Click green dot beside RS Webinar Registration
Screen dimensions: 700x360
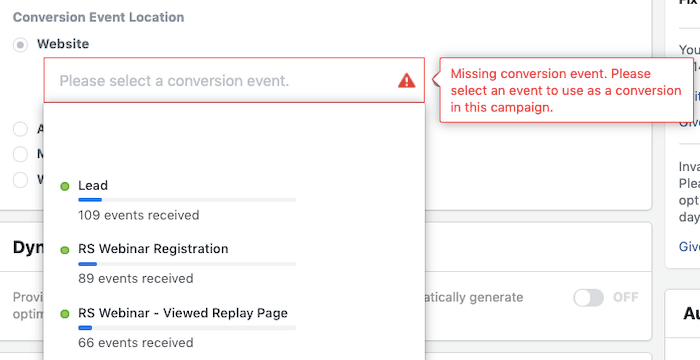click(x=65, y=250)
